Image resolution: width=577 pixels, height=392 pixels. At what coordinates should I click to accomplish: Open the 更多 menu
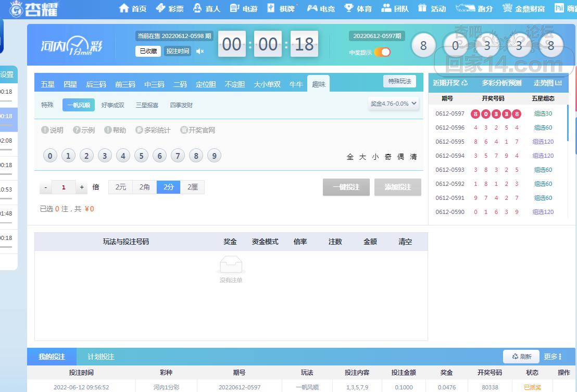553,357
